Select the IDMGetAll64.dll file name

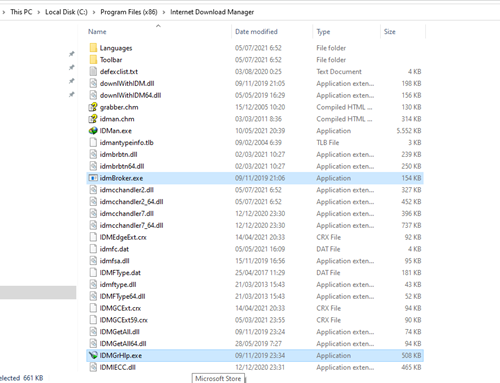pyautogui.click(x=123, y=344)
